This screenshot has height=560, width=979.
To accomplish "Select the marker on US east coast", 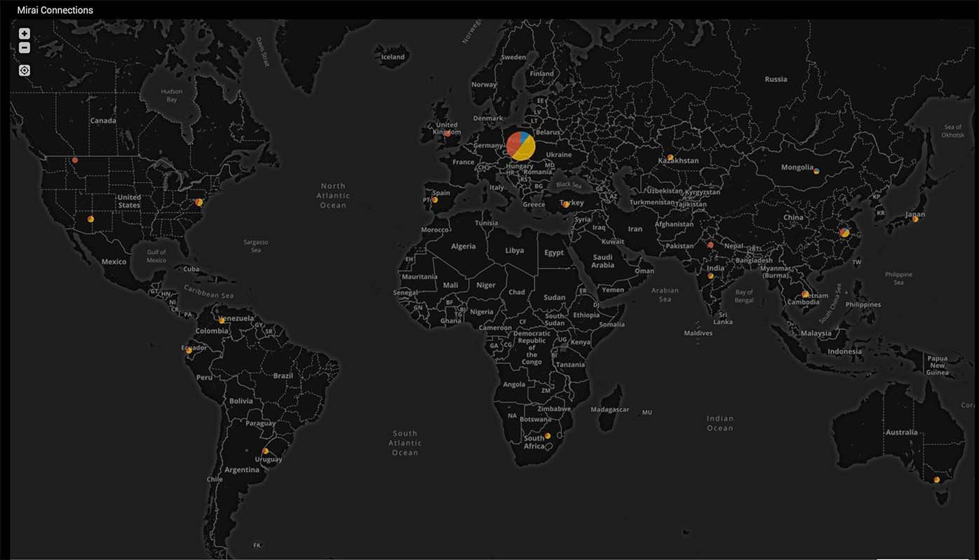I will (198, 202).
